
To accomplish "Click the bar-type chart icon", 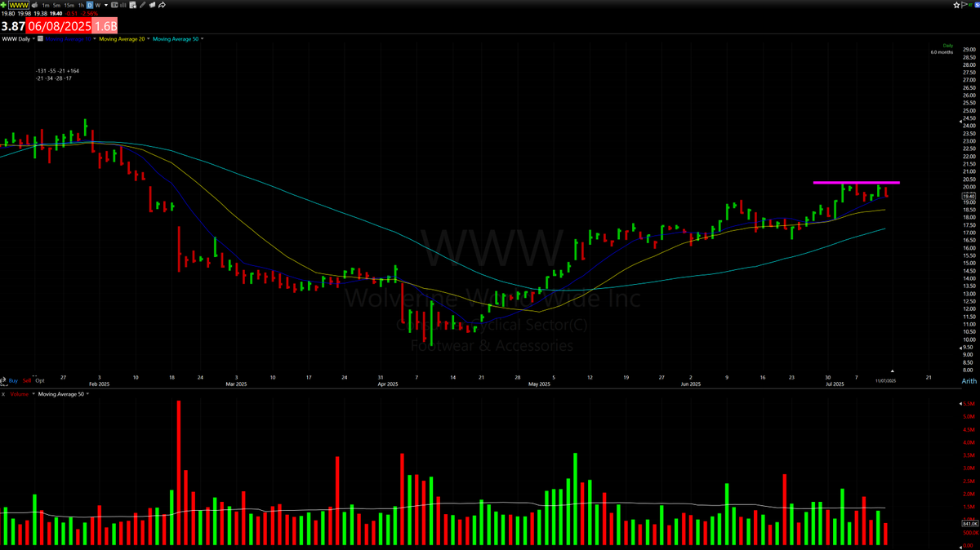I will pyautogui.click(x=123, y=5).
